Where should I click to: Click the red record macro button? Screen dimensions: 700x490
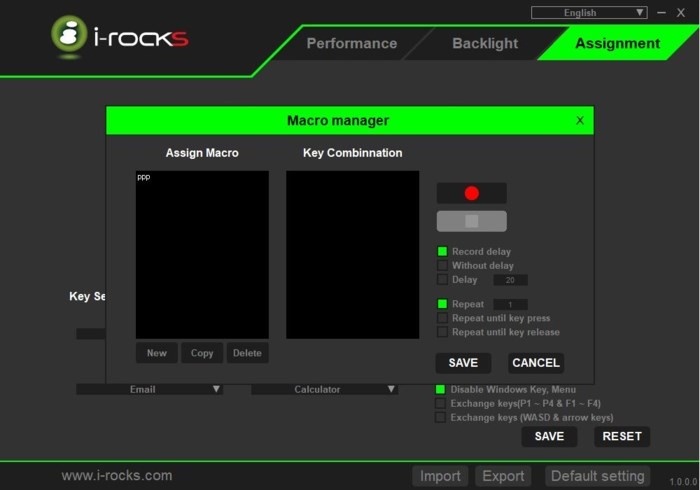pos(471,193)
